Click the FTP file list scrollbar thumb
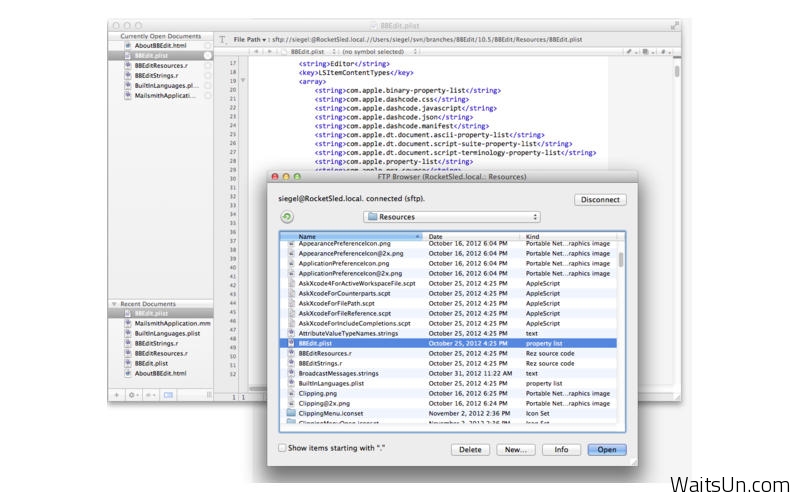The height and width of the screenshot is (500, 800). 620,260
